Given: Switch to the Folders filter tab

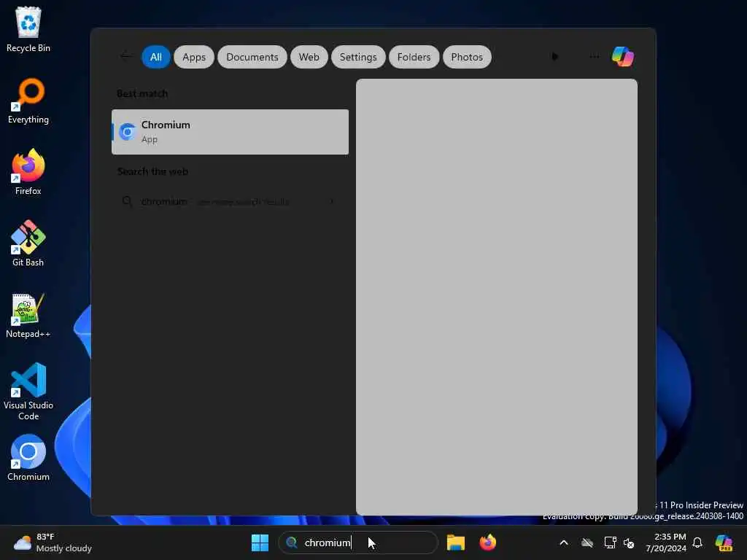Looking at the screenshot, I should point(414,57).
